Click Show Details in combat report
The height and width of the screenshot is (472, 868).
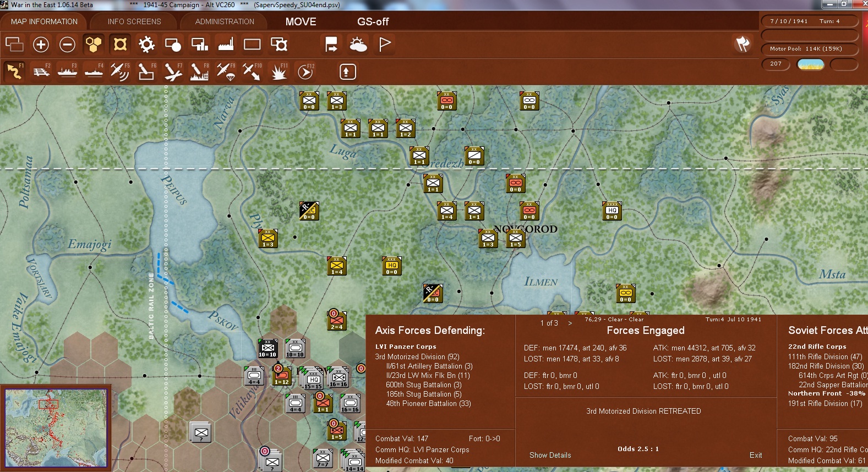550,455
